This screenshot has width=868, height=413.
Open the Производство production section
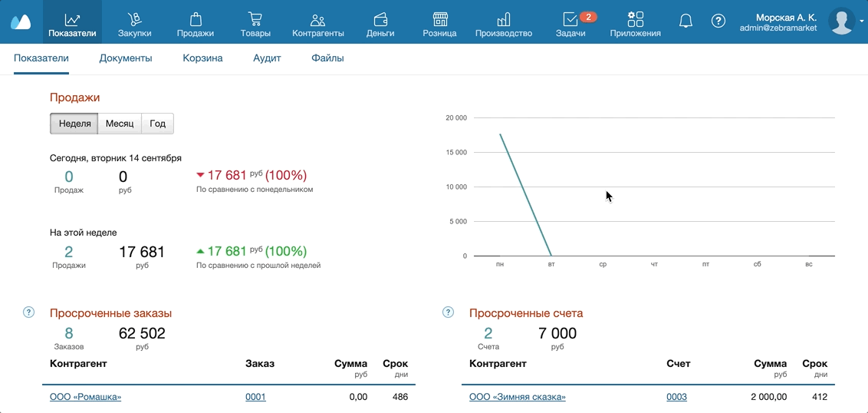(503, 23)
